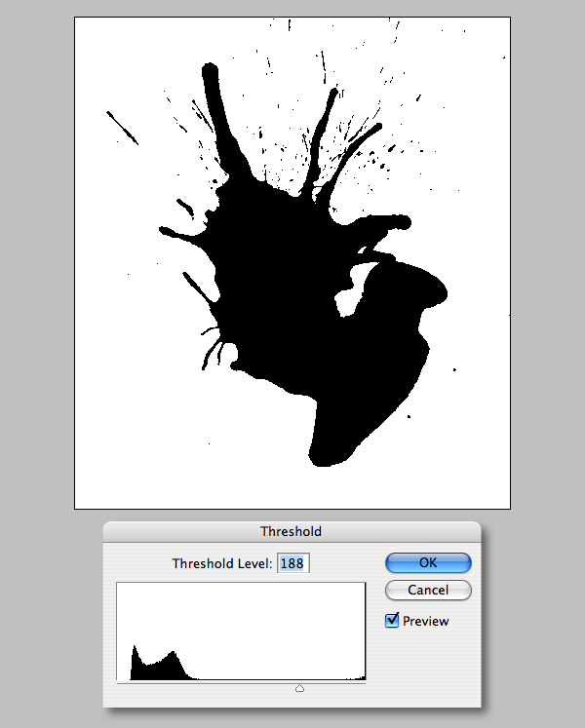Toggle the Preview checkbox

[x=392, y=620]
